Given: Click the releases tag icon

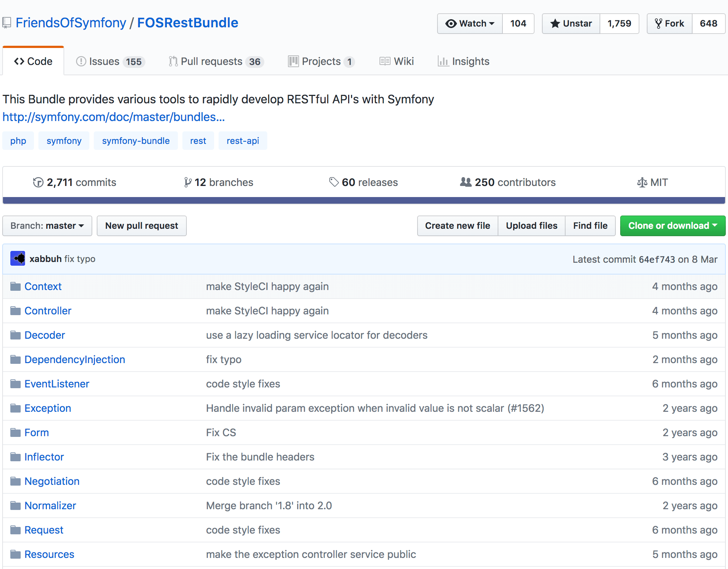Looking at the screenshot, I should pos(334,182).
